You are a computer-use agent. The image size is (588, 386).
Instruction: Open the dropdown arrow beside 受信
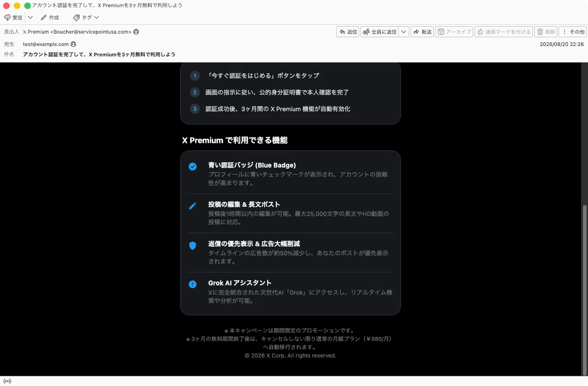click(30, 17)
